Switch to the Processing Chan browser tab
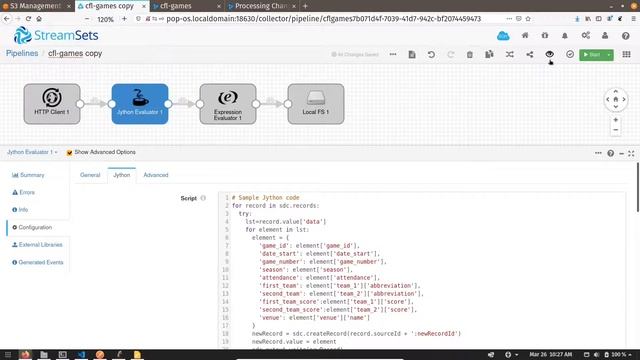This screenshot has height=360, width=640. 261,6
